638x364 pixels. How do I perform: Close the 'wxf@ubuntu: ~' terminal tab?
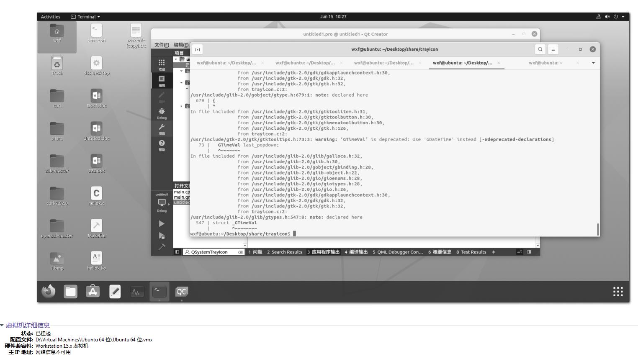click(x=578, y=63)
